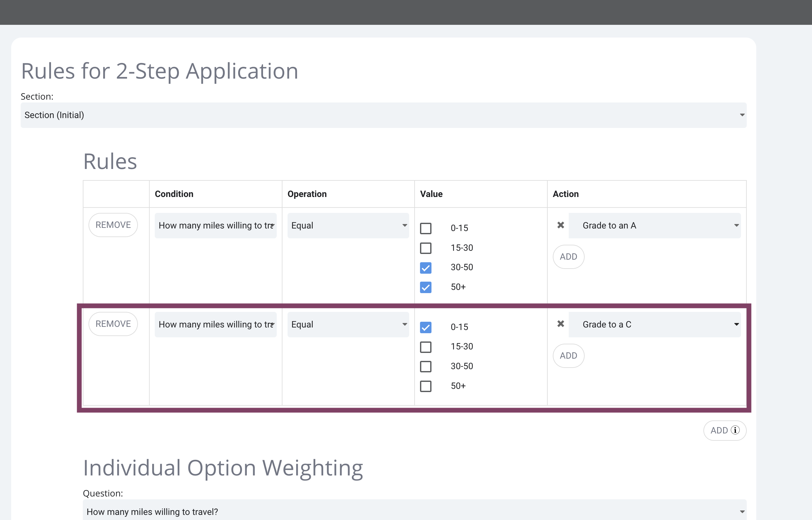The image size is (812, 520).
Task: Click the 30-50 label in the Grade to an A rule
Action: click(462, 267)
